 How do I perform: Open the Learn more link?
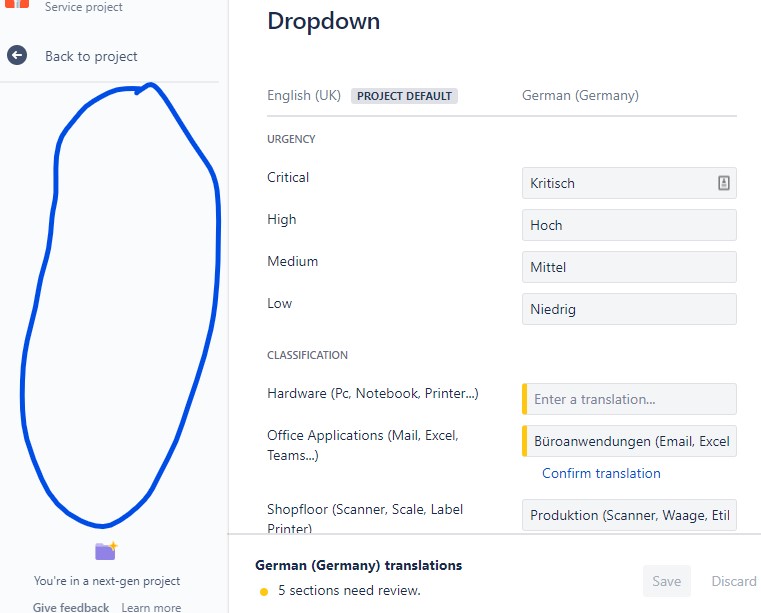pyautogui.click(x=151, y=607)
